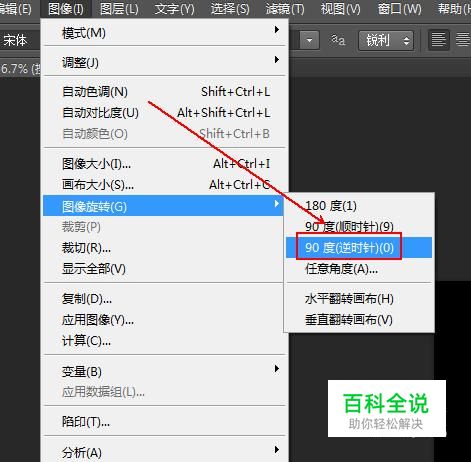Choose 水平翻转画布(H)
Image resolution: width=471 pixels, height=462 pixels.
359,299
